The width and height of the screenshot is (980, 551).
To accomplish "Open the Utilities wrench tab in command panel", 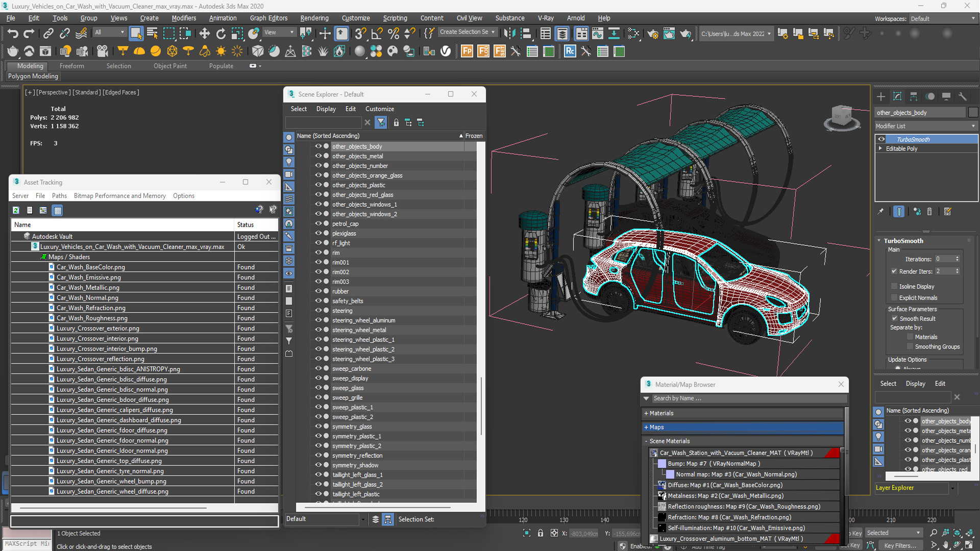I will (963, 96).
